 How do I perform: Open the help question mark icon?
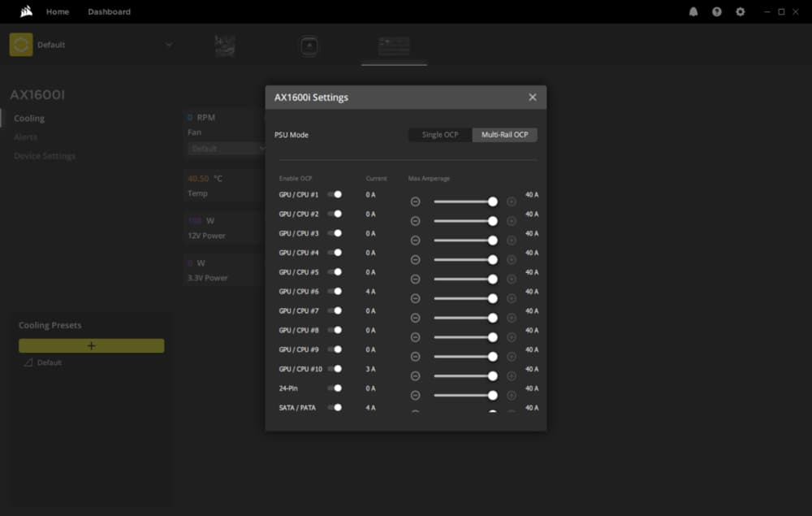(x=717, y=11)
